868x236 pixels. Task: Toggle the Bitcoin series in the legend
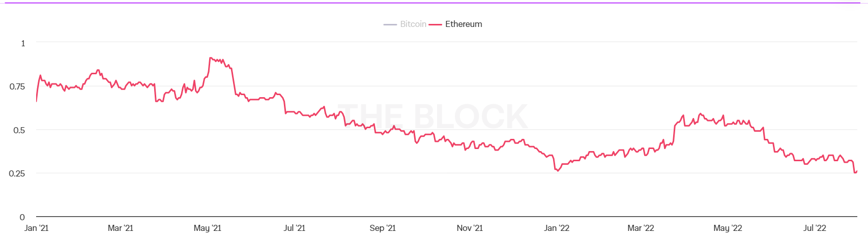coord(413,24)
